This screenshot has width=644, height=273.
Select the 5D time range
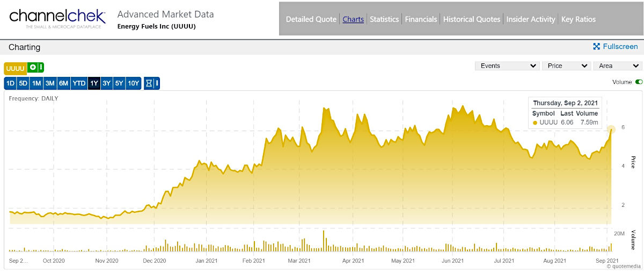pyautogui.click(x=23, y=83)
